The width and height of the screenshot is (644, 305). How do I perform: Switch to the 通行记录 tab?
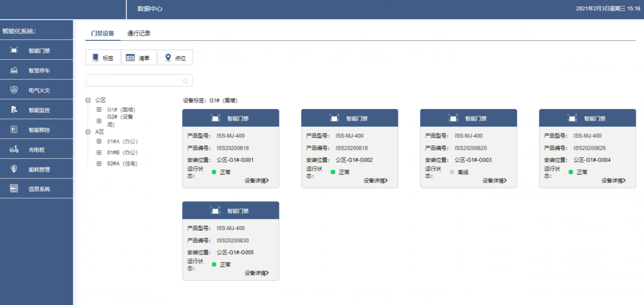(139, 32)
